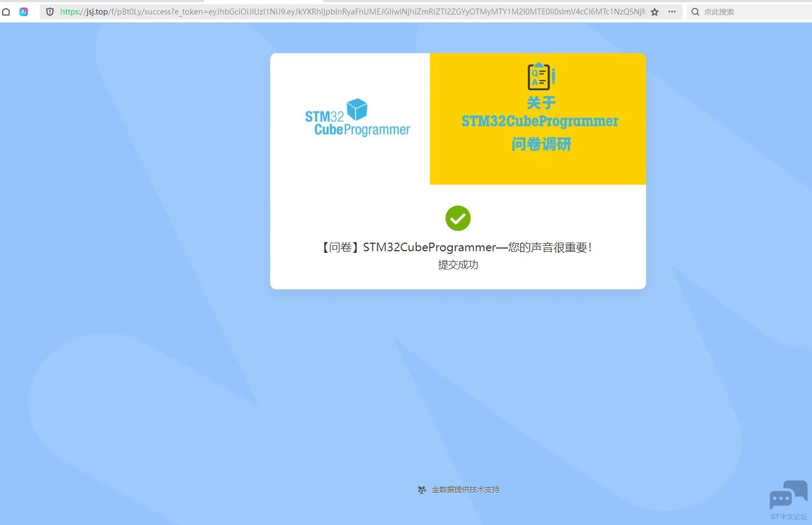Click the green success checkmark icon
Image resolution: width=812 pixels, height=525 pixels.
click(x=458, y=218)
